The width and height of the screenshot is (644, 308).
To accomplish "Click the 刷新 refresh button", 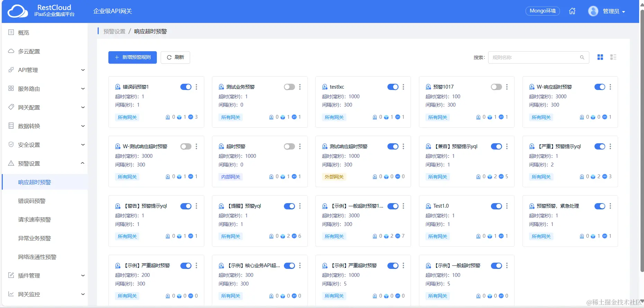I will click(175, 57).
